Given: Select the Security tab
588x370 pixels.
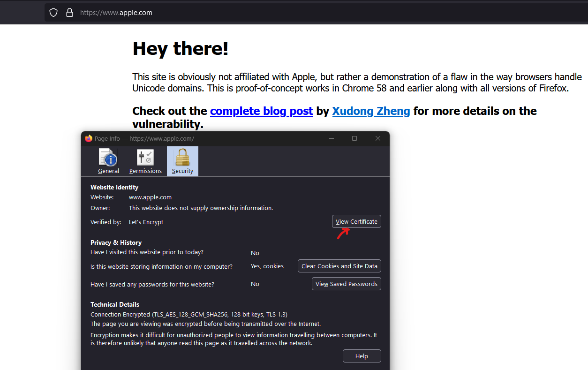Looking at the screenshot, I should click(182, 161).
